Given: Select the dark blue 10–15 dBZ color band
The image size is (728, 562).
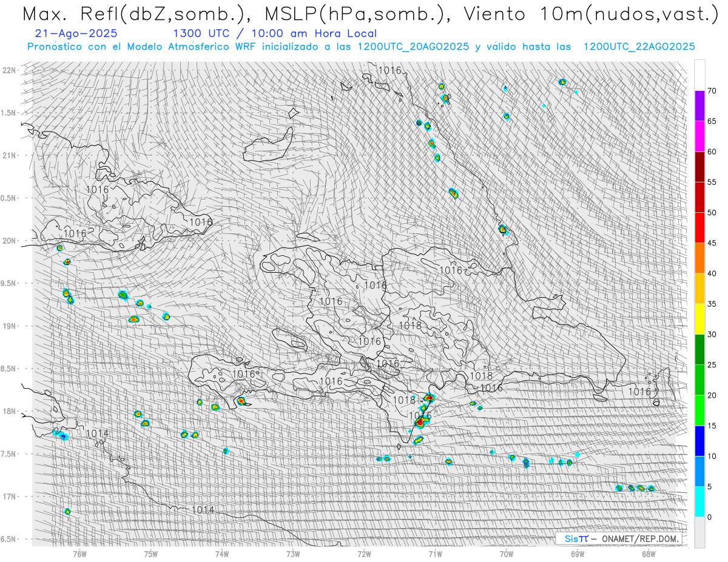Looking at the screenshot, I should tap(699, 441).
